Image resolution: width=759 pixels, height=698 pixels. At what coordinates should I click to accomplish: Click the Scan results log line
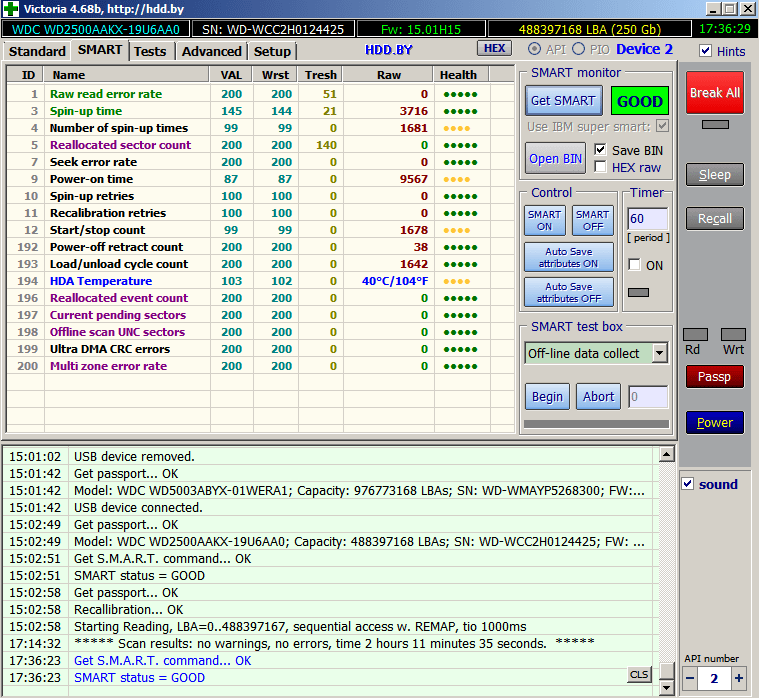(331, 643)
